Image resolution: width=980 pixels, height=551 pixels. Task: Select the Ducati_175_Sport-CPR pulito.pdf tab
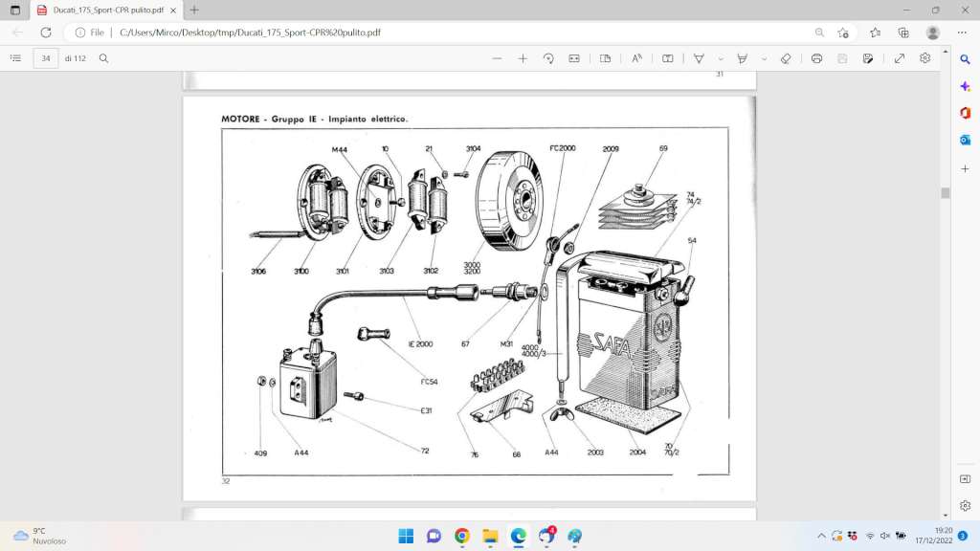point(106,10)
